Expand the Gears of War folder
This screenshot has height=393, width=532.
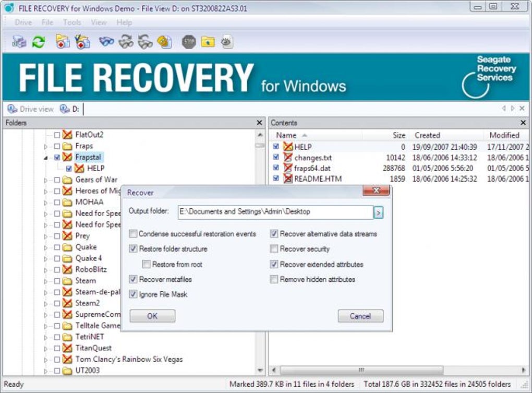pos(45,180)
